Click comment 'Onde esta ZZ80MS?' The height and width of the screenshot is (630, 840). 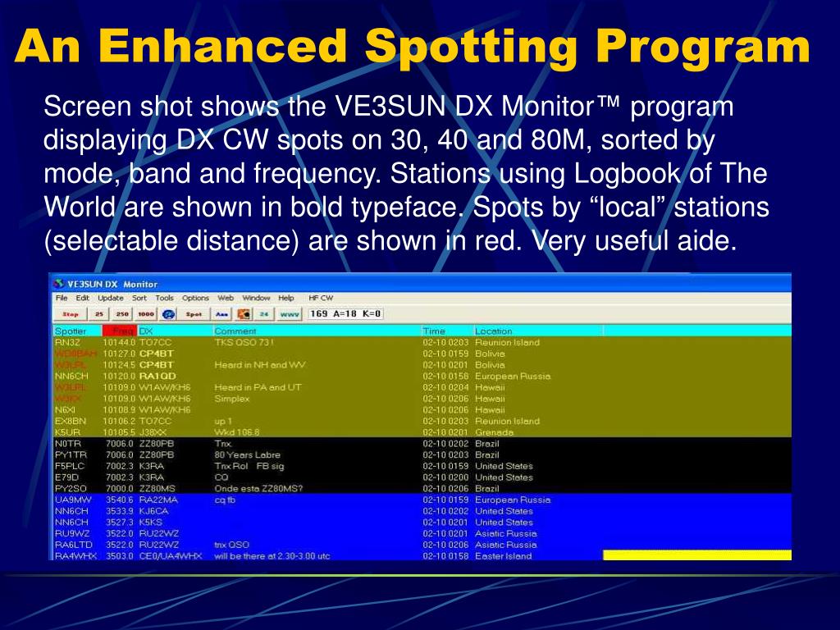click(x=258, y=489)
